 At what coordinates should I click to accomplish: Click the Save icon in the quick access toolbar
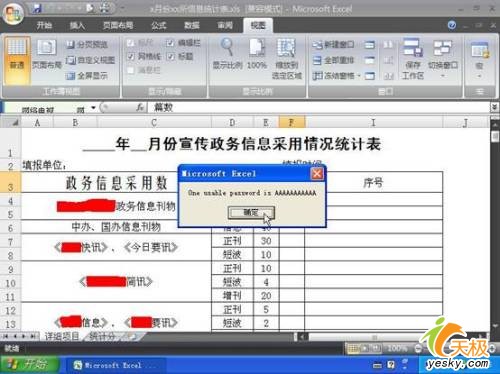pyautogui.click(x=36, y=8)
